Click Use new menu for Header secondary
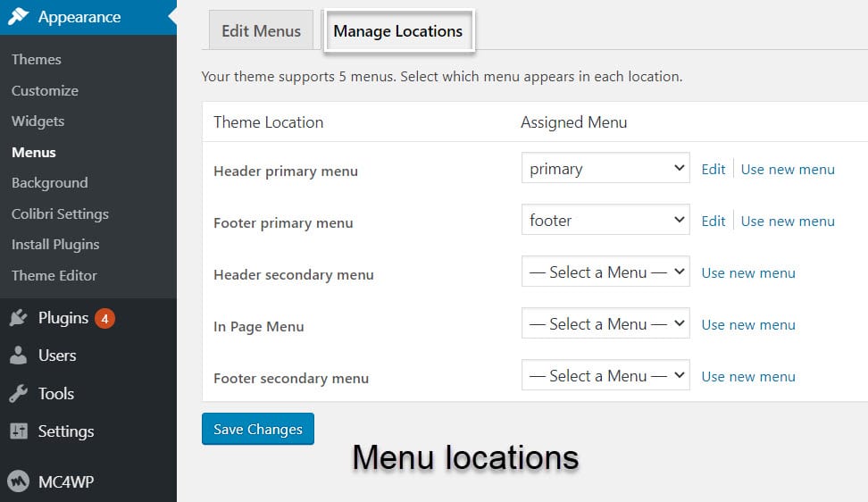 point(748,272)
